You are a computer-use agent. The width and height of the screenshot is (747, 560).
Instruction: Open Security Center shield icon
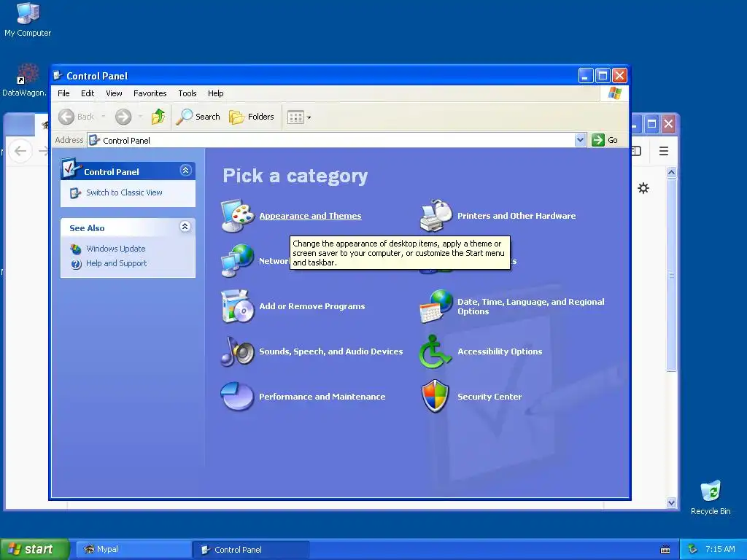436,396
